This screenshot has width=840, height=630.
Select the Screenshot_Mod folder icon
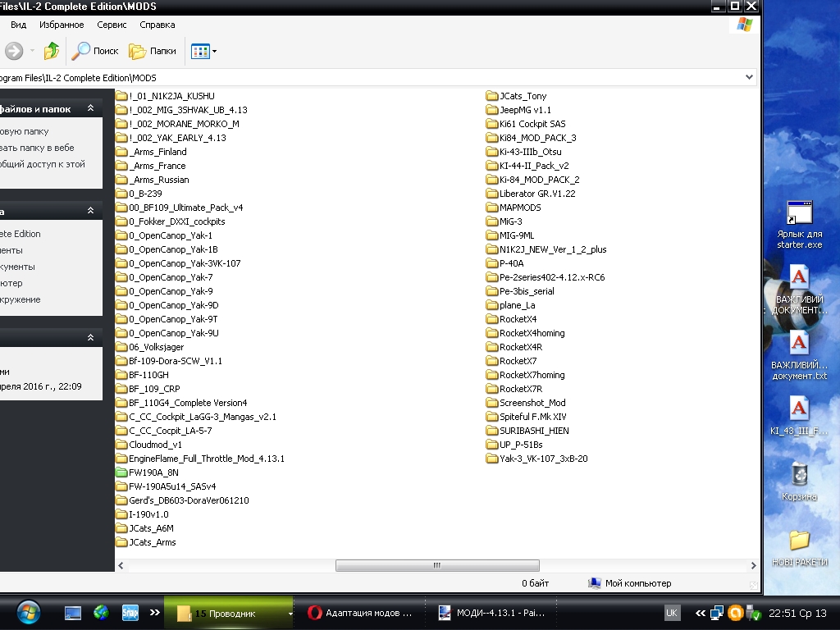(x=492, y=402)
